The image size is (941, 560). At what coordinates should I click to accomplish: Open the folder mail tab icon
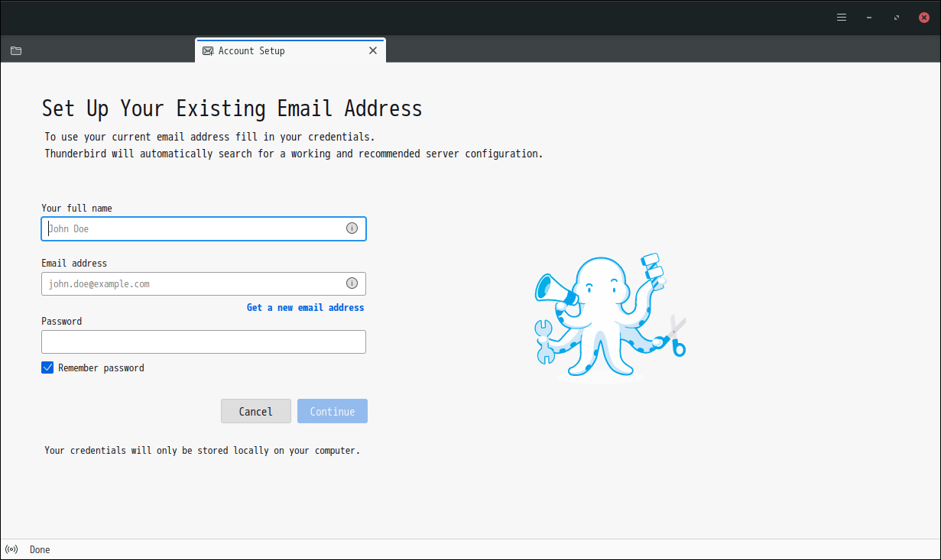pos(16,51)
